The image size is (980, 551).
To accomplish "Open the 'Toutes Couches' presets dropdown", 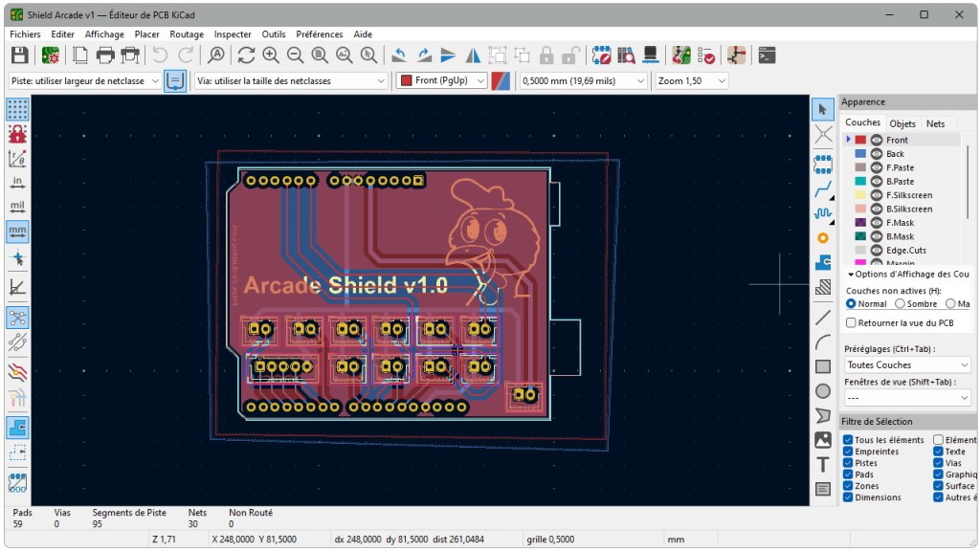I will (905, 364).
